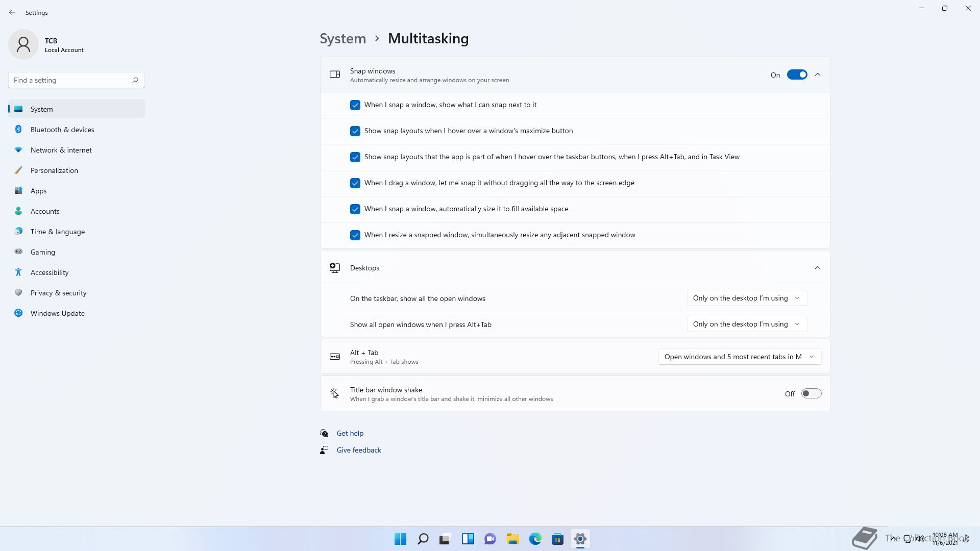
Task: Uncheck automatically size snapped window option
Action: click(355, 209)
